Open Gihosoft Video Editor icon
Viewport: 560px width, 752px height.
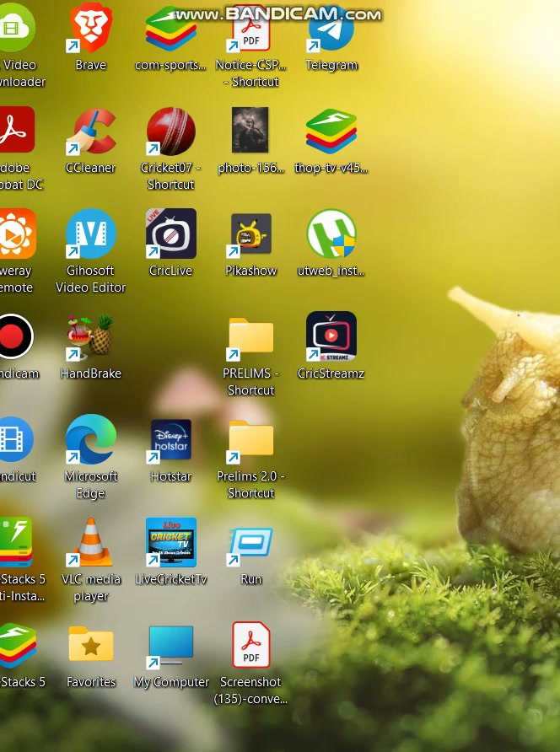pos(91,234)
